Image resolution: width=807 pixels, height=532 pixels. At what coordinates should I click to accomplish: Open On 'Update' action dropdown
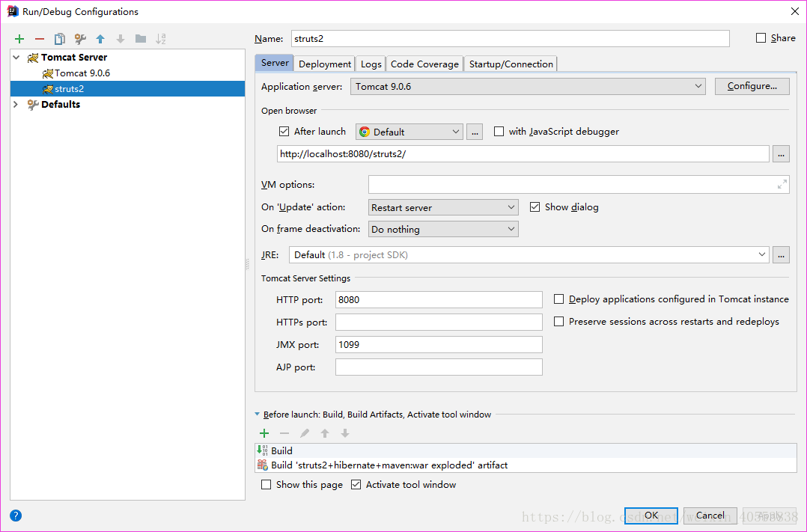pos(443,207)
